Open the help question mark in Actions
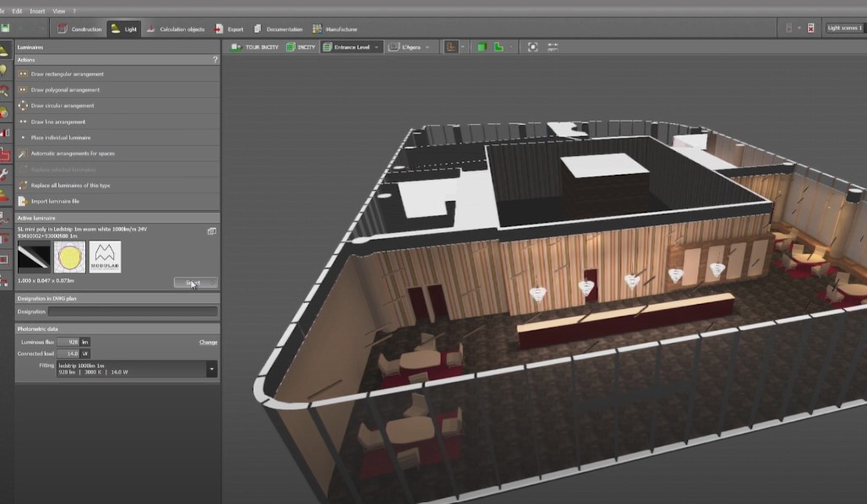This screenshot has width=867, height=504. 215,60
